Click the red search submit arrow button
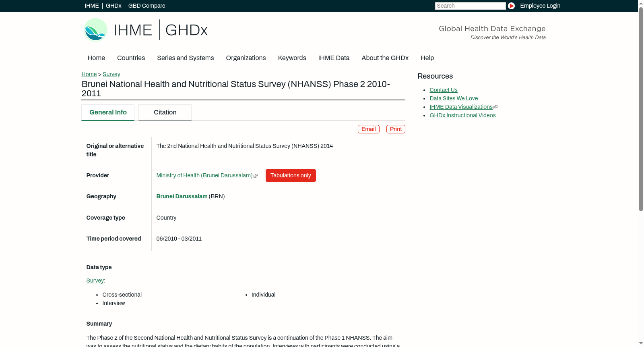The height and width of the screenshot is (347, 644). 511,6
